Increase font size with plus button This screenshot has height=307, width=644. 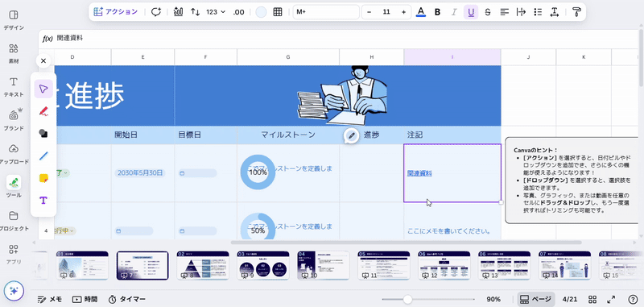404,12
